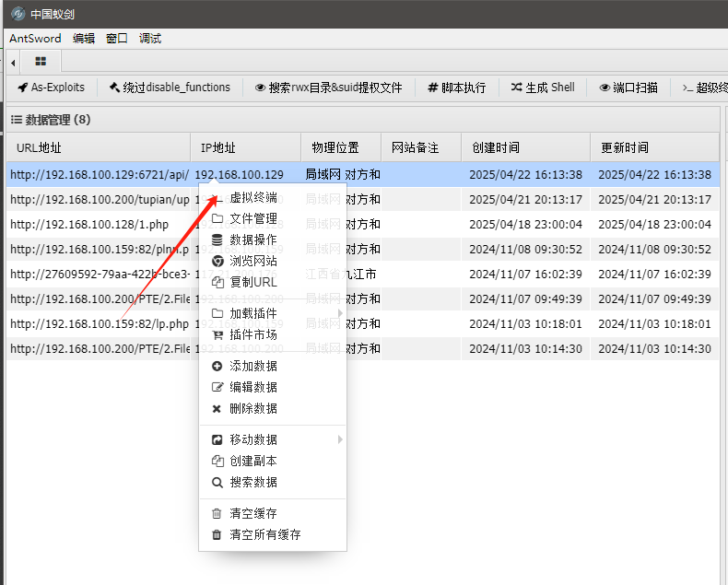Click creation time 2024/11/08 09:30:52
This screenshot has width=728, height=585.
(525, 250)
